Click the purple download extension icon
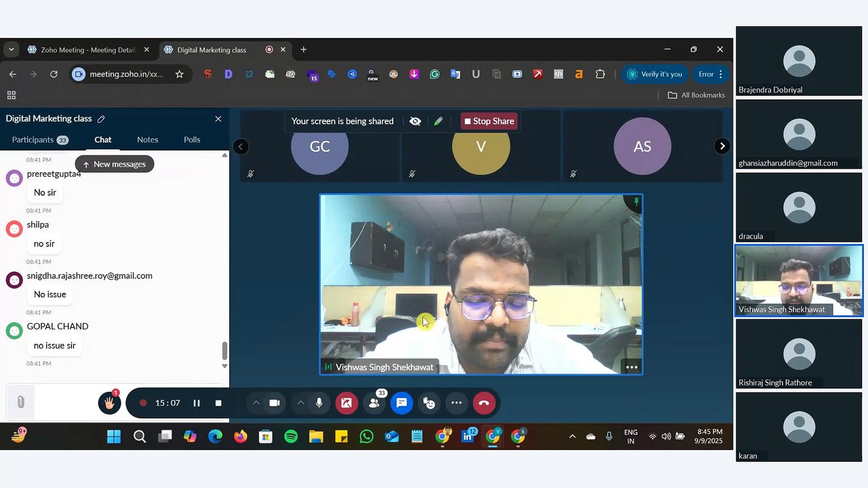 tap(414, 75)
